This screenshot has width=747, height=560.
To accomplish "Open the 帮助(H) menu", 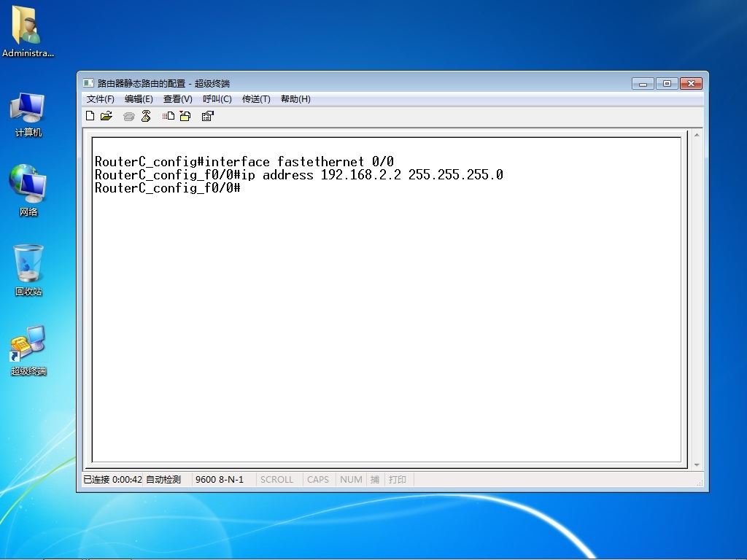I will point(295,99).
